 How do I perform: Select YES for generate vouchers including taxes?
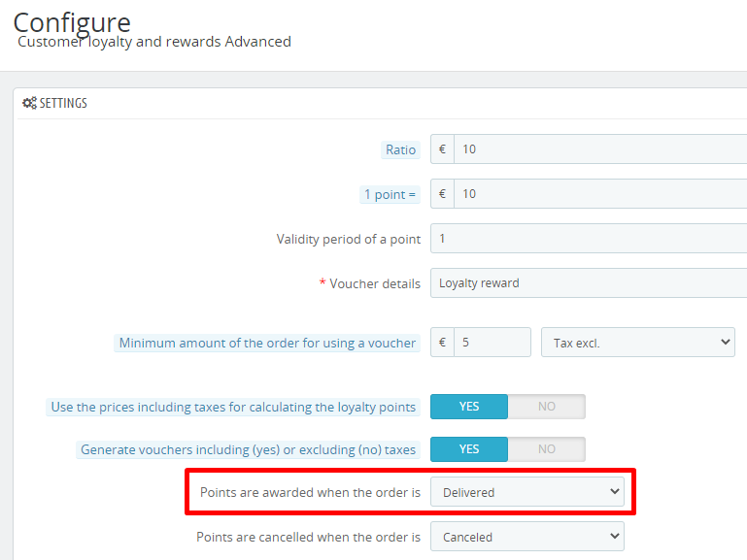tap(469, 449)
